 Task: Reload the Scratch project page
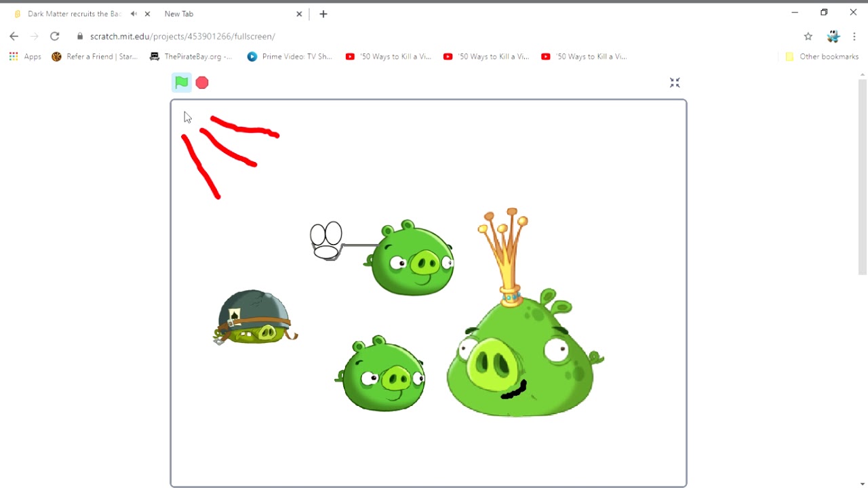click(55, 37)
